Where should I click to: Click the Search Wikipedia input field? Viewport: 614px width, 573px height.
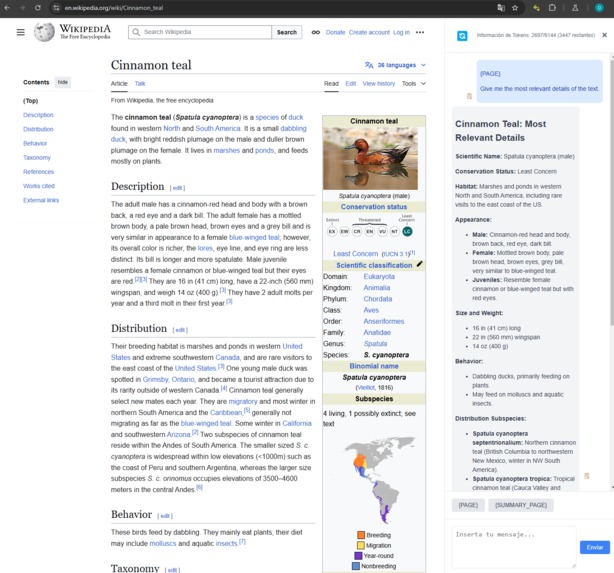coord(200,32)
